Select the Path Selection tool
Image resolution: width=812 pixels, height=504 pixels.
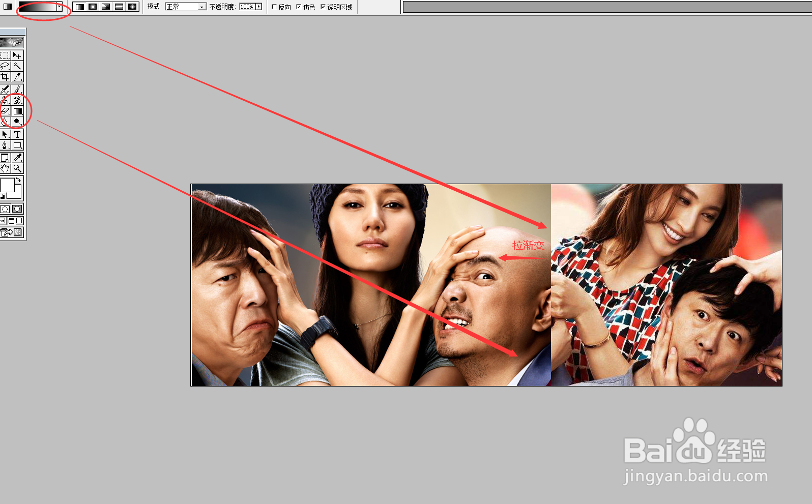pyautogui.click(x=5, y=134)
